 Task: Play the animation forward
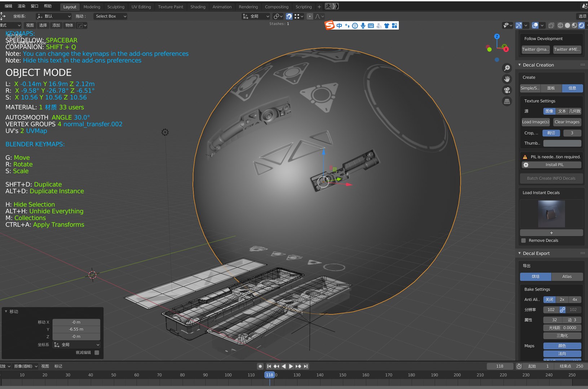tap(291, 366)
